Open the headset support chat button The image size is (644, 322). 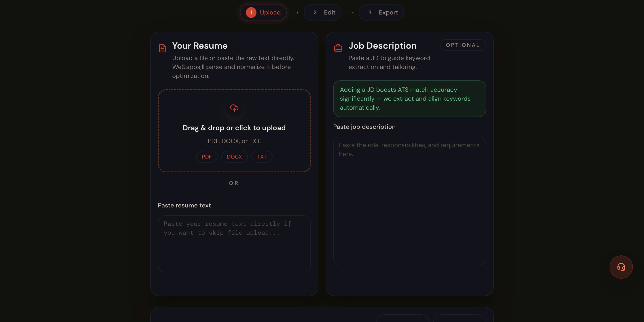(x=621, y=267)
